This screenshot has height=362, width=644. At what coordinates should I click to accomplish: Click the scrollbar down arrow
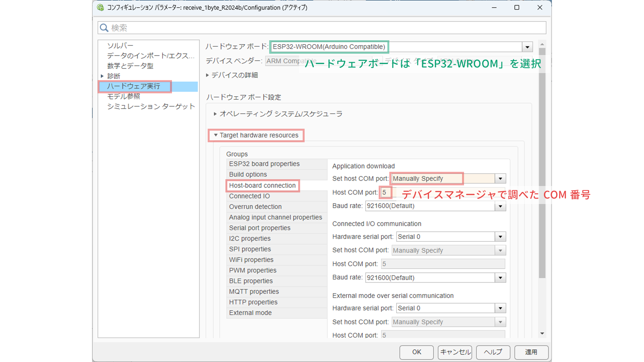[x=542, y=333]
